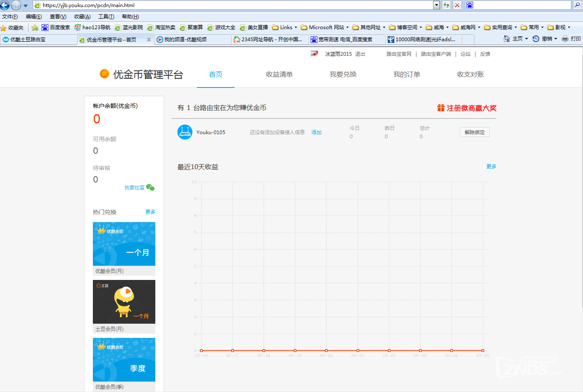Click the browser Back arrow button
583x392 pixels.
[x=5, y=5]
